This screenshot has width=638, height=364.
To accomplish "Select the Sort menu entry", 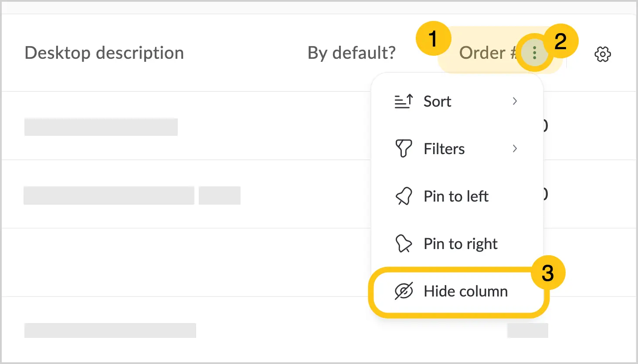I will 457,101.
